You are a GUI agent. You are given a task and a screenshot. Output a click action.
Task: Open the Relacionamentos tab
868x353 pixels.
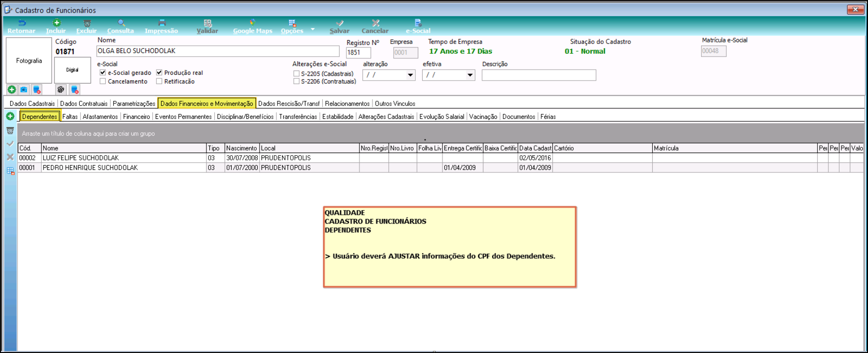(x=347, y=103)
